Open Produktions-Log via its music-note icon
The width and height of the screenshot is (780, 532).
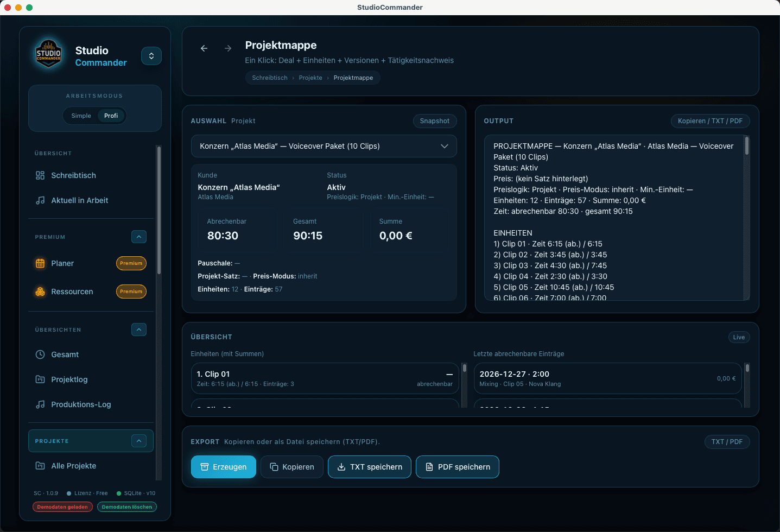(x=40, y=404)
